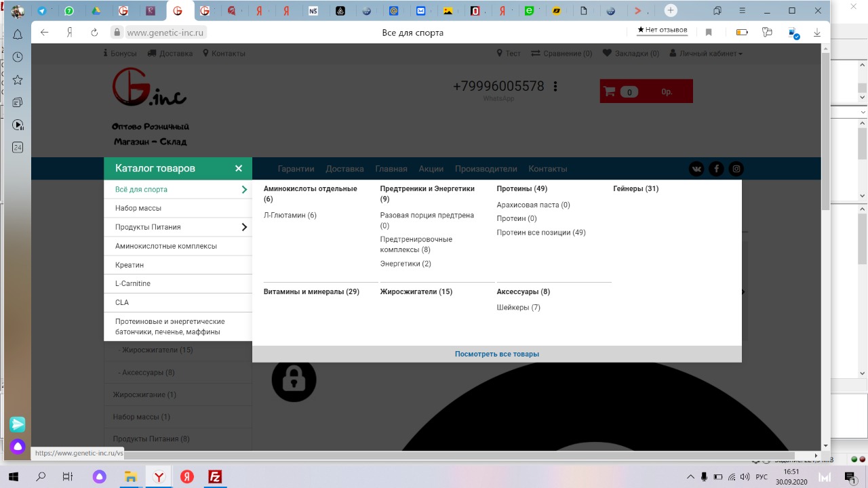Screen dimensions: 868x488
Task: Click the Нет отзывов rating button
Action: (x=663, y=30)
